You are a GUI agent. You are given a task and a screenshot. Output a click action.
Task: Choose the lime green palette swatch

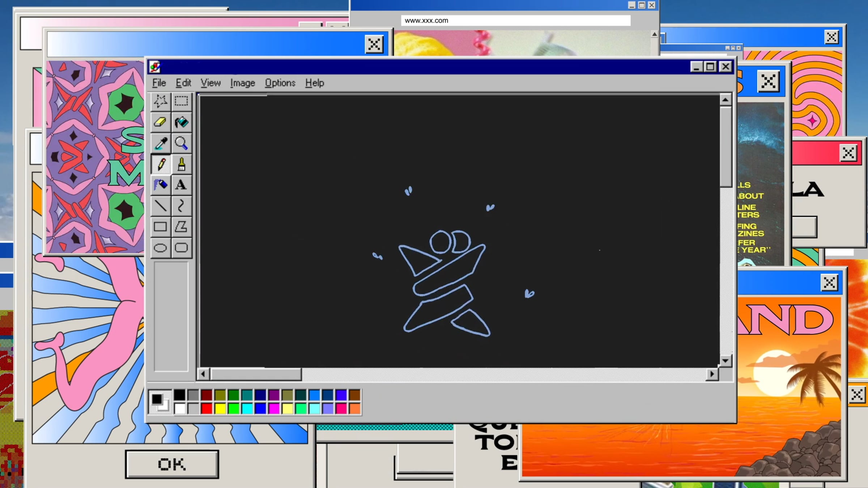[233, 408]
